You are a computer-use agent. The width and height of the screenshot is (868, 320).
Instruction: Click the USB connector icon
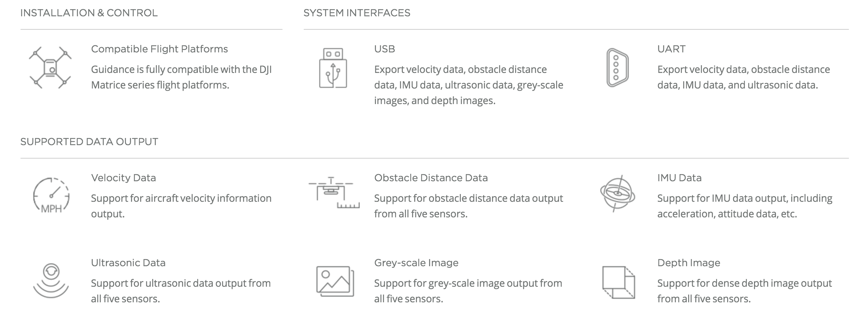click(333, 68)
